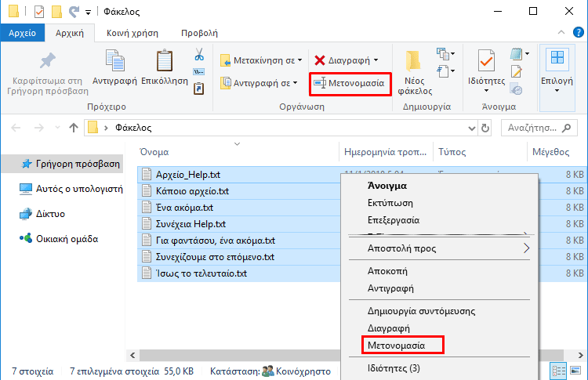Select Γρήγορη πρόσβαση in navigation pane

[63, 164]
